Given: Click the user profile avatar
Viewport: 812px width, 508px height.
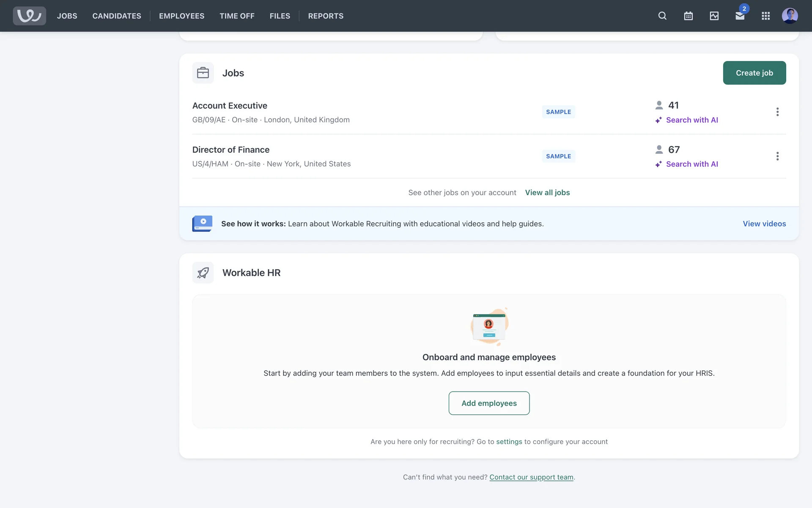Looking at the screenshot, I should pyautogui.click(x=790, y=16).
